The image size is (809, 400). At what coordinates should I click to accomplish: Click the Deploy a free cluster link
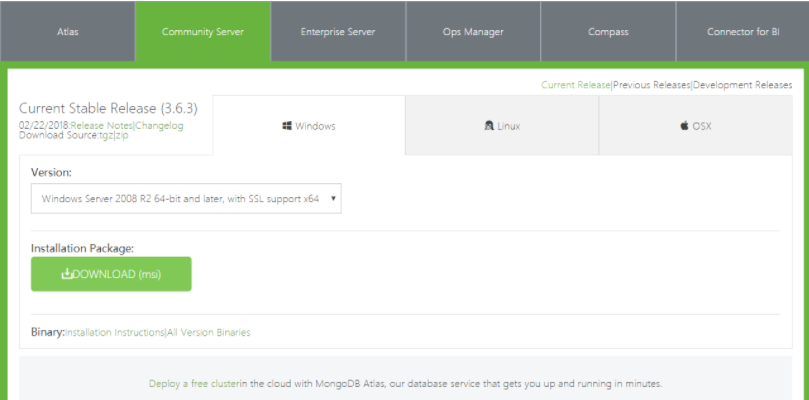195,384
